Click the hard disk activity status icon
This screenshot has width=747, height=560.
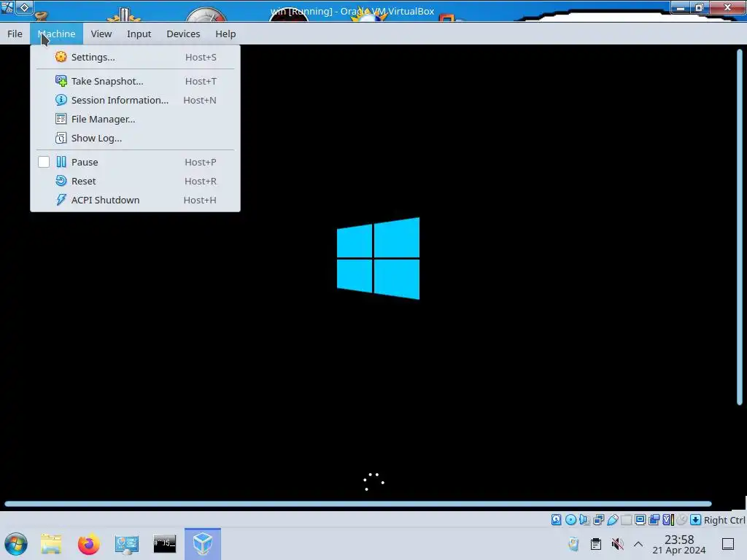click(x=556, y=520)
